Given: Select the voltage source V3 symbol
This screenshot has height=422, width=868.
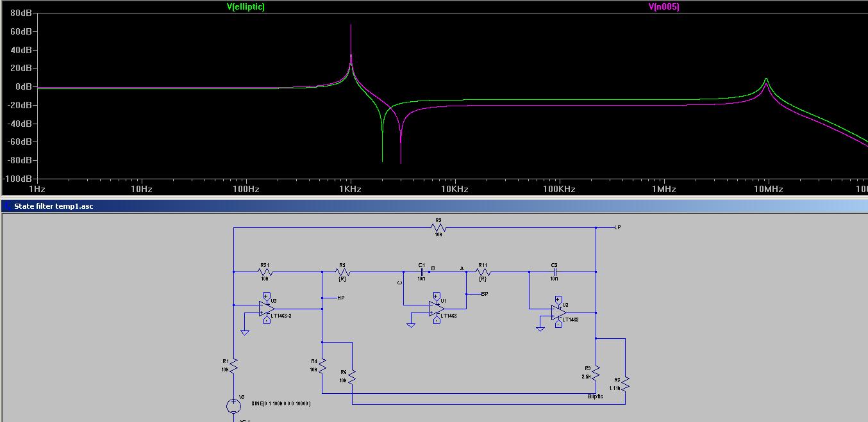Looking at the screenshot, I should (x=234, y=406).
